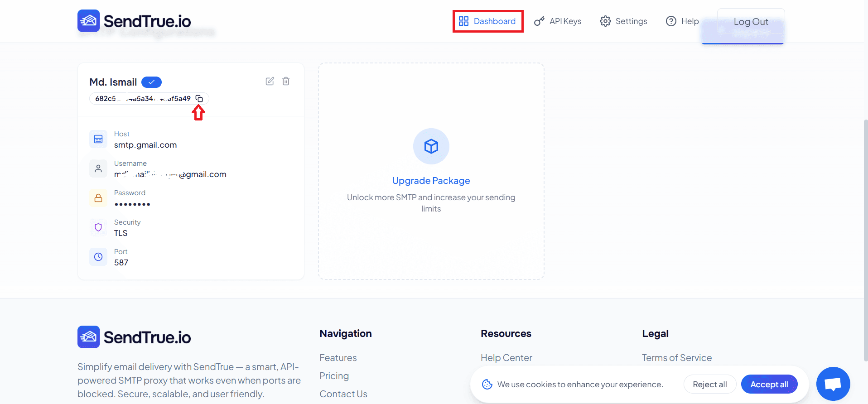Click the Md. Ismail name heading
The image size is (868, 404).
tap(113, 82)
